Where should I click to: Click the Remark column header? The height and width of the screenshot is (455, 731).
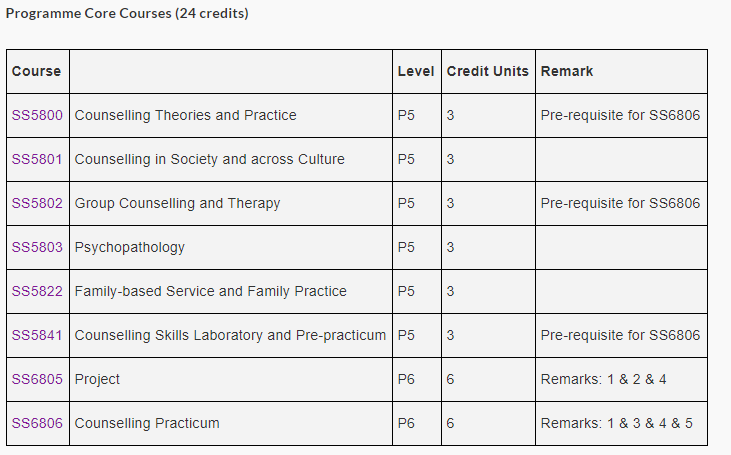coord(567,71)
